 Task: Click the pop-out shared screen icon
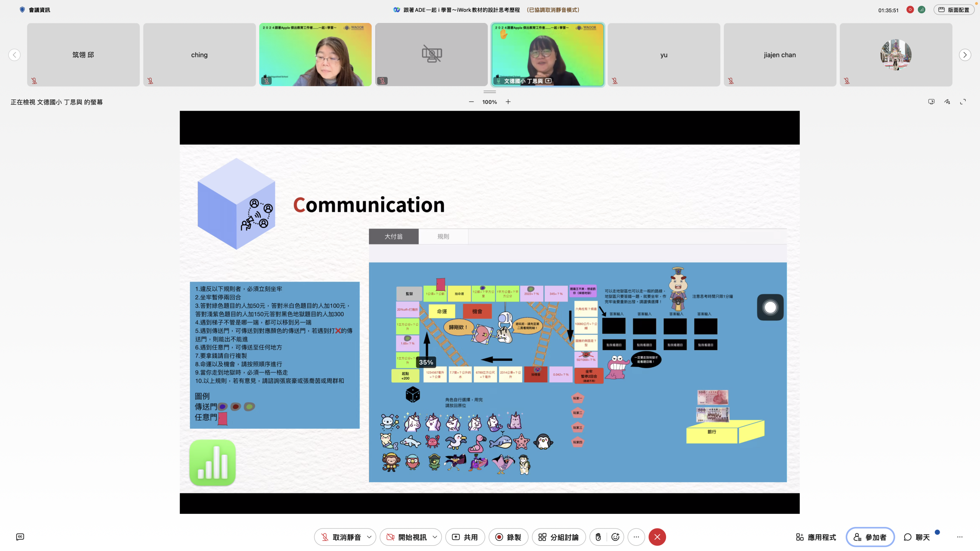coord(931,102)
